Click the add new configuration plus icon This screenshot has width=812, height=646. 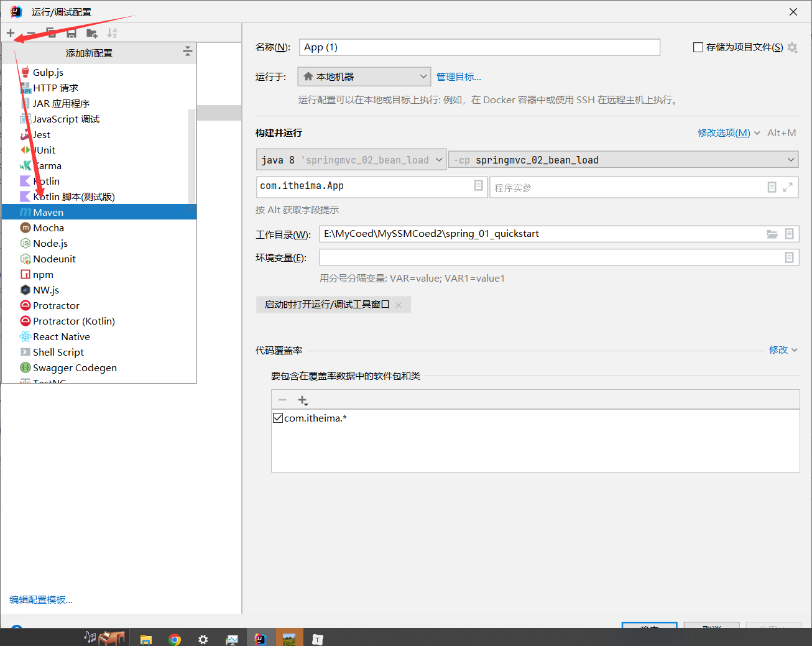click(11, 33)
